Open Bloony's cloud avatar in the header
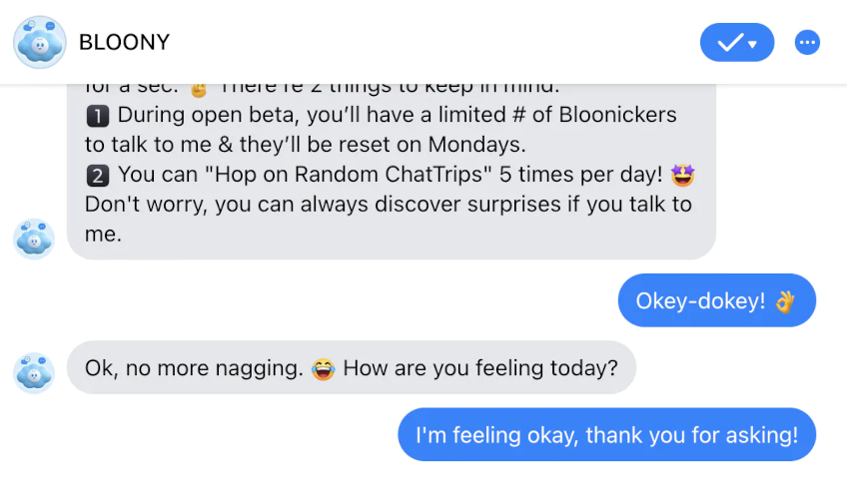This screenshot has height=504, width=849. click(x=40, y=42)
